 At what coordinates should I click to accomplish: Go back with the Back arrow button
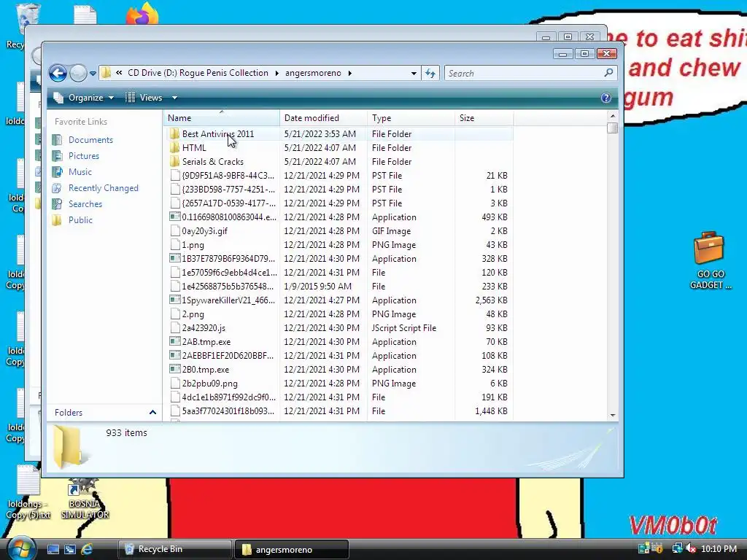(x=58, y=74)
